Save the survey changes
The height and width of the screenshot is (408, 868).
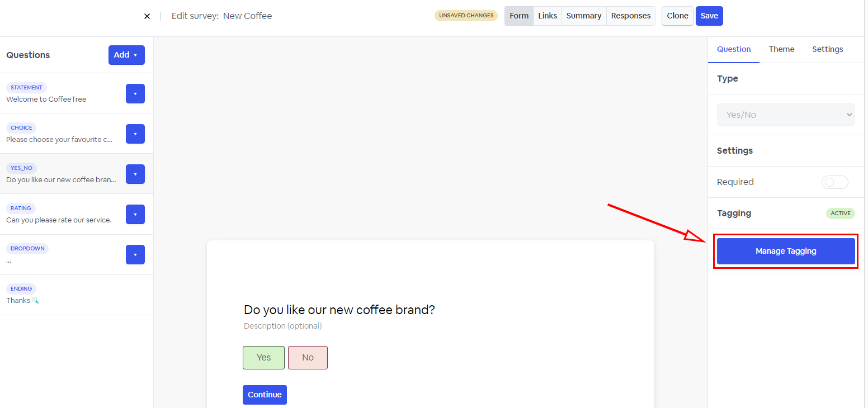coord(709,16)
